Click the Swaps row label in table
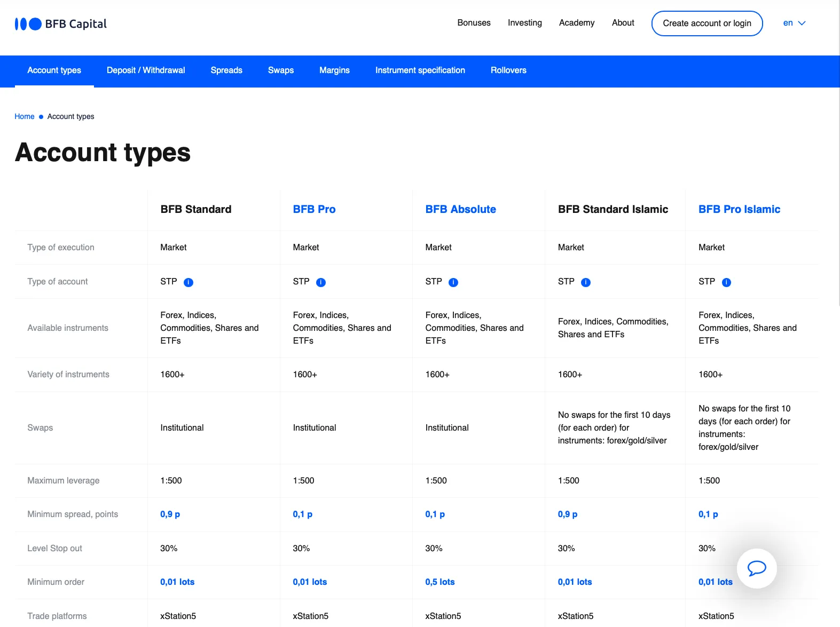The width and height of the screenshot is (840, 627). tap(40, 428)
